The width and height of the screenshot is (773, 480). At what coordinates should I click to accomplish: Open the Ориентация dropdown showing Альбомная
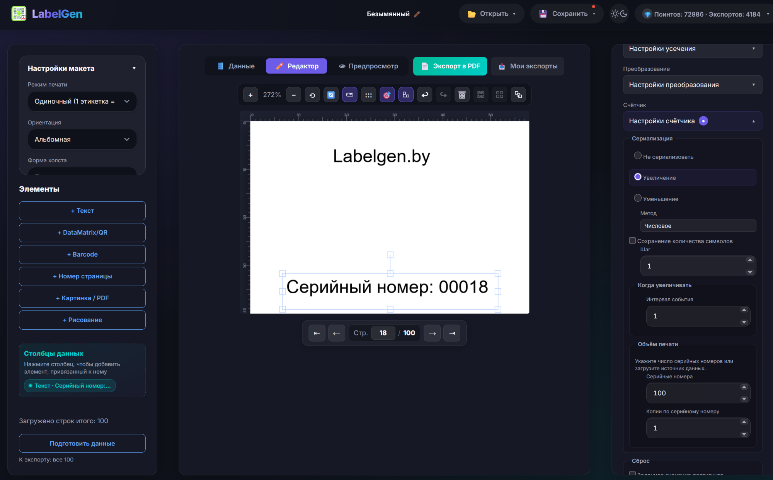(82, 139)
